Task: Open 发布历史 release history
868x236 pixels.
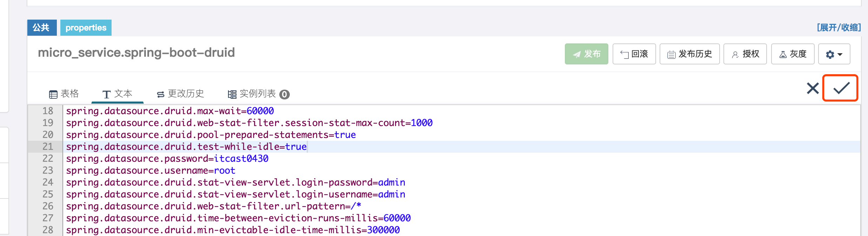Action: 689,54
